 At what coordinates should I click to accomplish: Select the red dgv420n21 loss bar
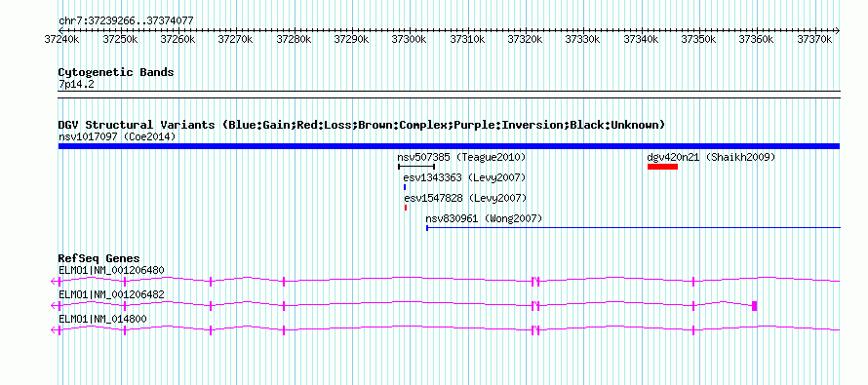(x=662, y=167)
